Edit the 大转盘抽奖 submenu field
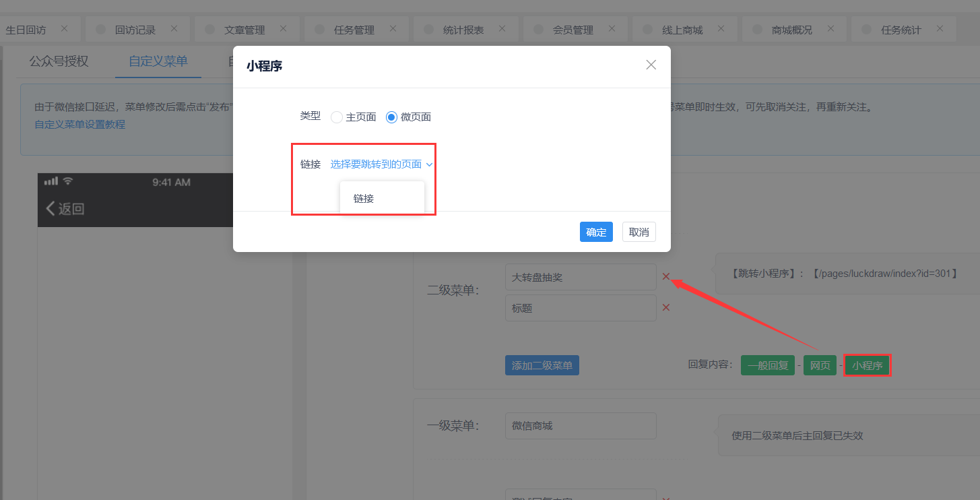The width and height of the screenshot is (980, 500). coord(581,277)
